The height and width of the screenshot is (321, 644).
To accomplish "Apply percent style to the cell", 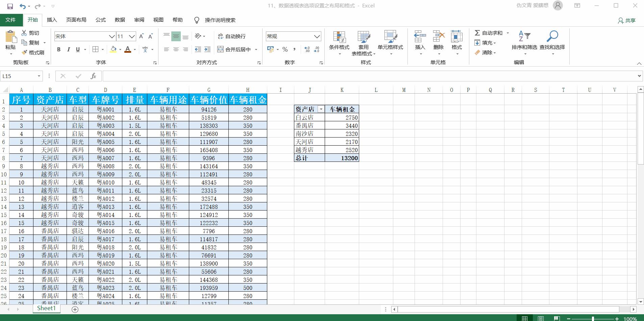I will point(285,49).
